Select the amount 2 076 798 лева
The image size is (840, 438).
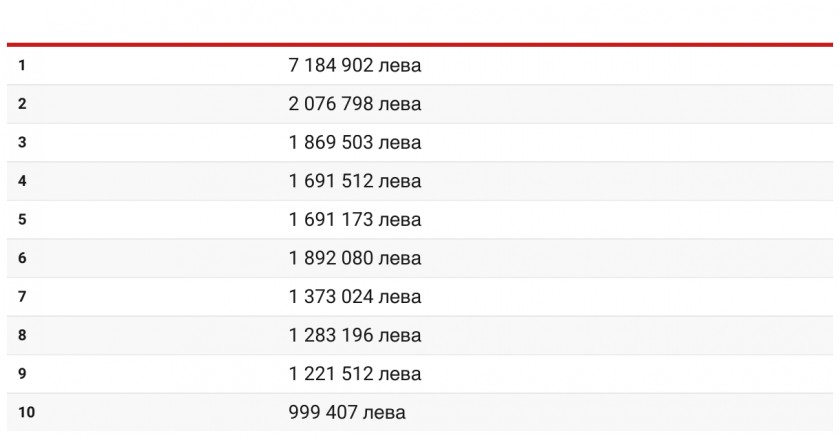pos(355,104)
